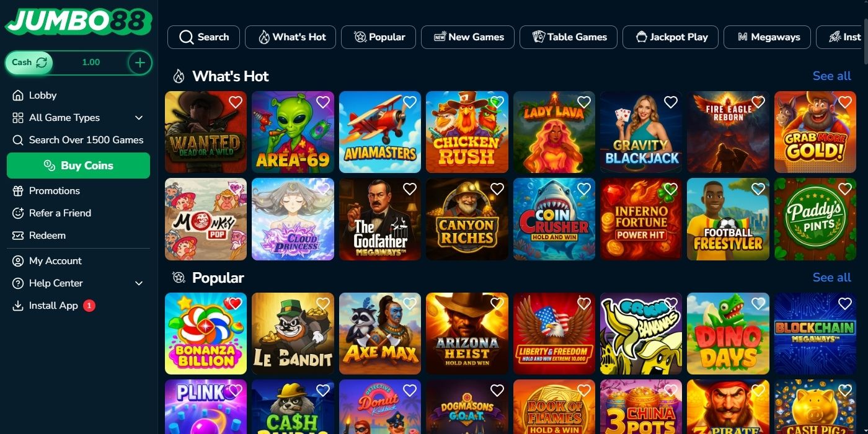Image resolution: width=868 pixels, height=434 pixels.
Task: Toggle heart on The Godfather Megaways
Action: (x=409, y=189)
